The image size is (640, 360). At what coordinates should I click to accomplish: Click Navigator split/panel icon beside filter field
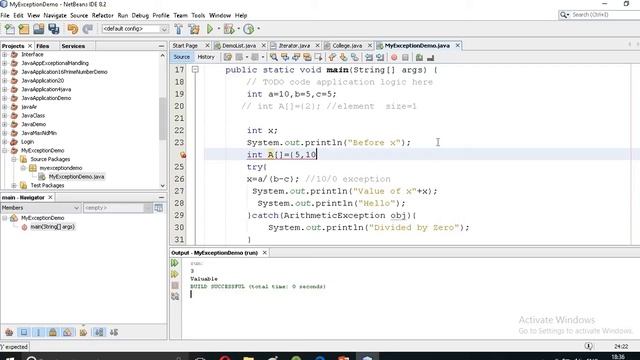click(158, 208)
